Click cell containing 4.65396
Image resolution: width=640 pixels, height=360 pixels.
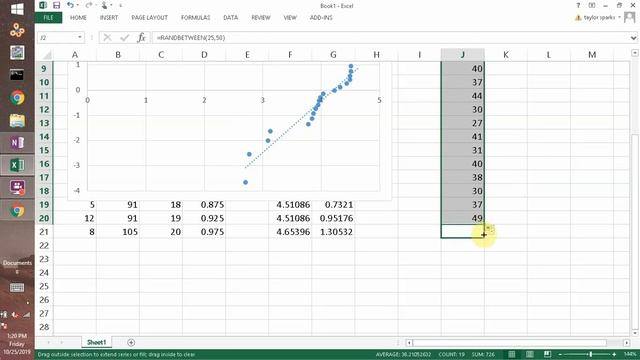point(290,232)
